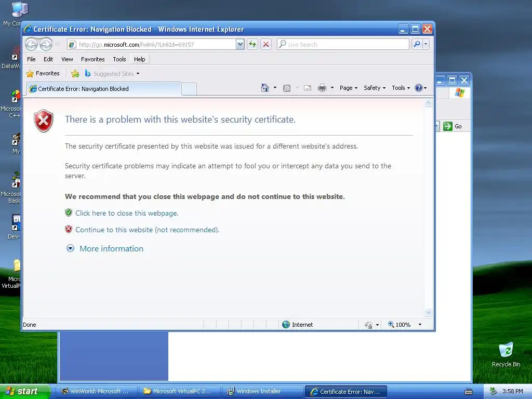The image size is (532, 399).
Task: Refresh the page with green arrows icon
Action: pos(252,45)
